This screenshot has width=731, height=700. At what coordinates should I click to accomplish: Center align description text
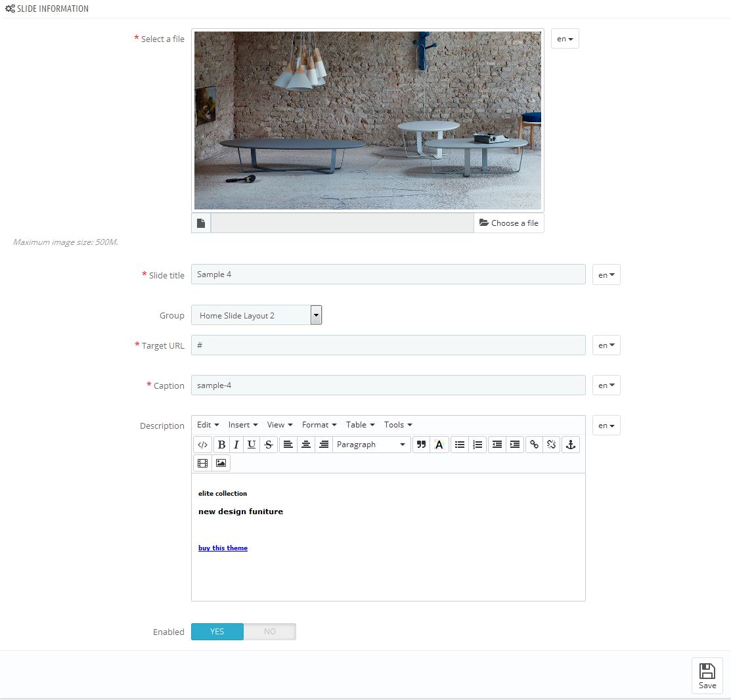click(306, 445)
